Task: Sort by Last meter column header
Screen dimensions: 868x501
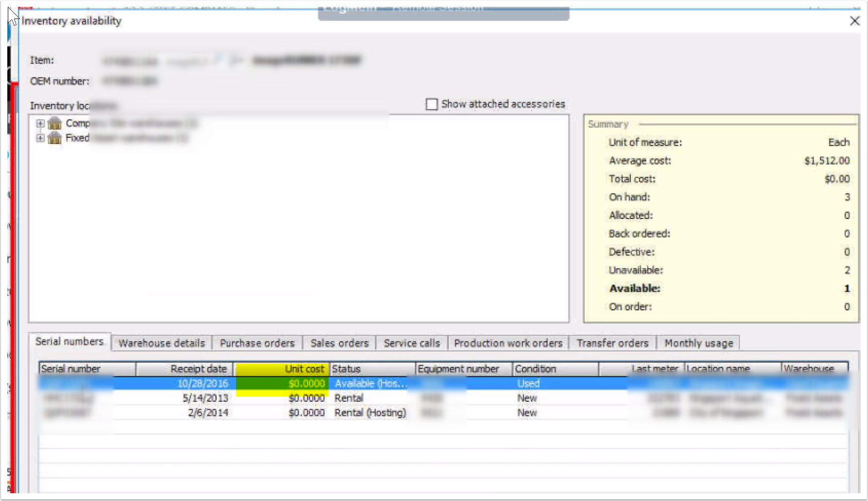Action: click(x=641, y=369)
